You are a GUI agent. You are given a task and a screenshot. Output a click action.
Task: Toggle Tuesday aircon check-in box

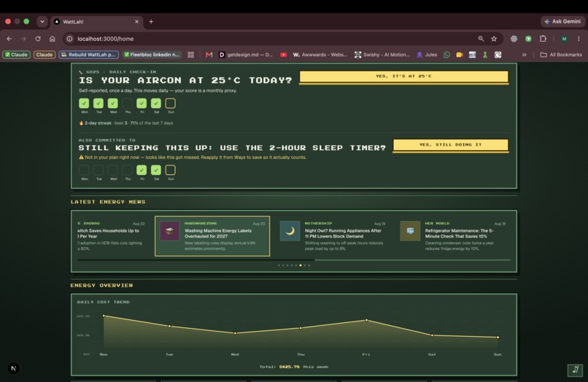(x=98, y=103)
